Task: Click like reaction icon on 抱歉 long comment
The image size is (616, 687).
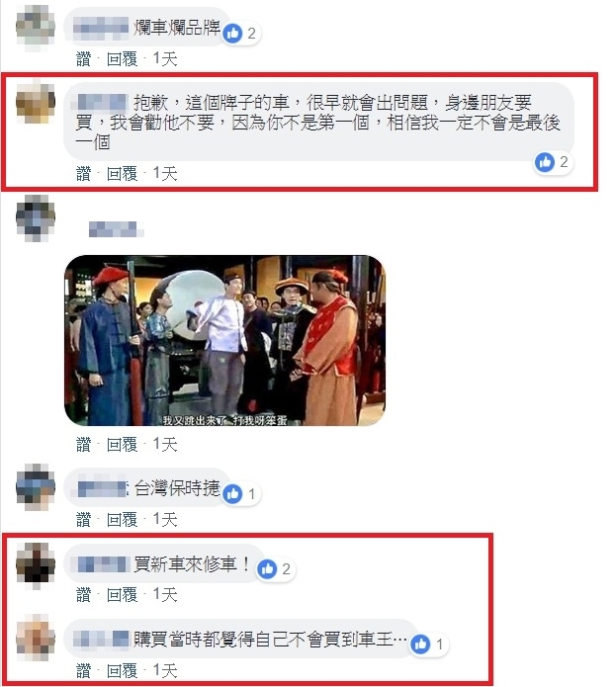Action: coord(545,162)
